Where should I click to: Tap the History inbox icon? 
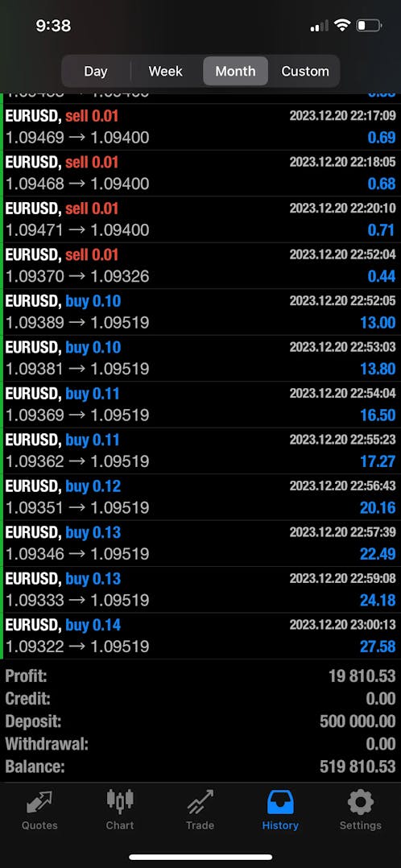click(280, 802)
